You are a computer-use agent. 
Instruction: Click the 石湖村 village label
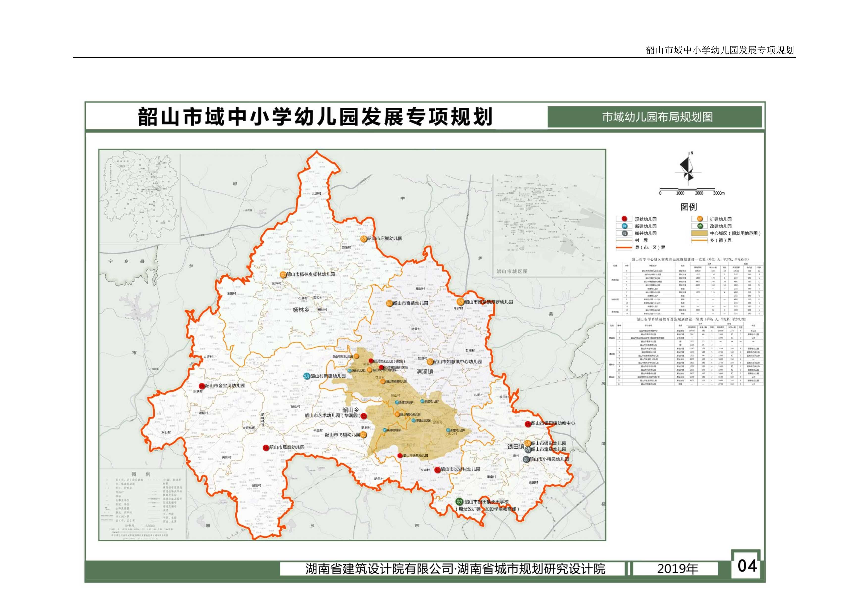[470, 351]
